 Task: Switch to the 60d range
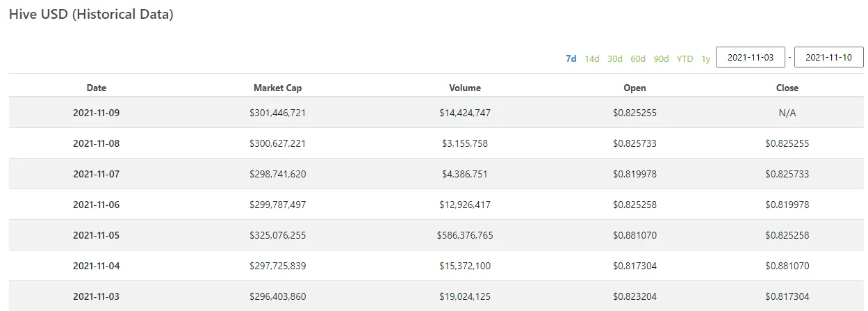coord(638,58)
